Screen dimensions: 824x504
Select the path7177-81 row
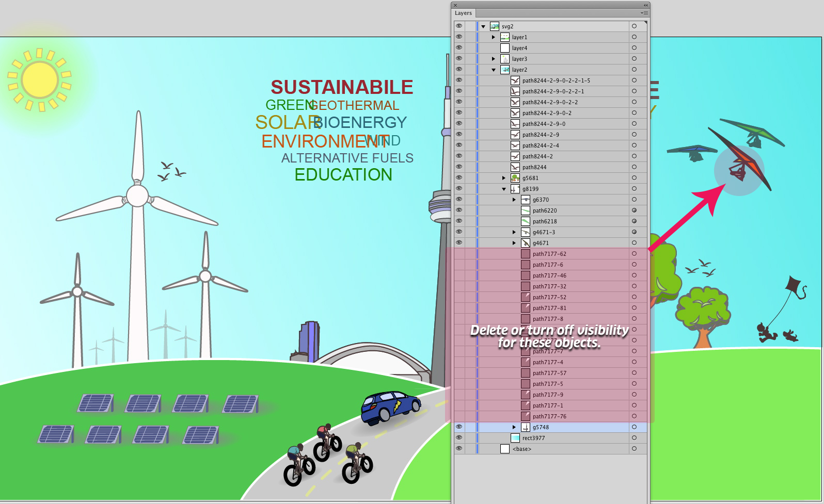[550, 308]
